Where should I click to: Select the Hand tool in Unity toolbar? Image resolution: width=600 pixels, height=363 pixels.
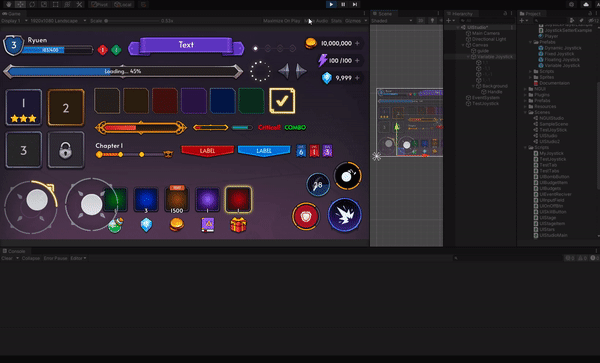coord(8,5)
